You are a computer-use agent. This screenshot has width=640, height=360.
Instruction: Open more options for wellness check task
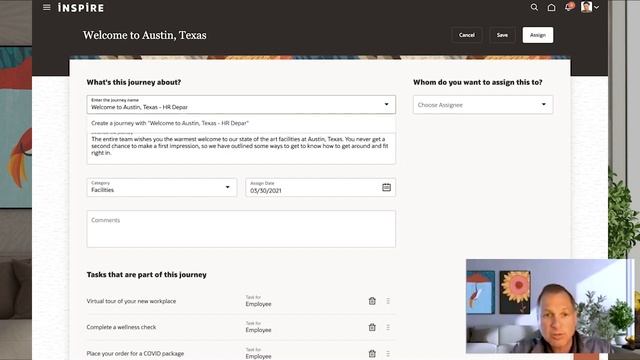pos(388,327)
